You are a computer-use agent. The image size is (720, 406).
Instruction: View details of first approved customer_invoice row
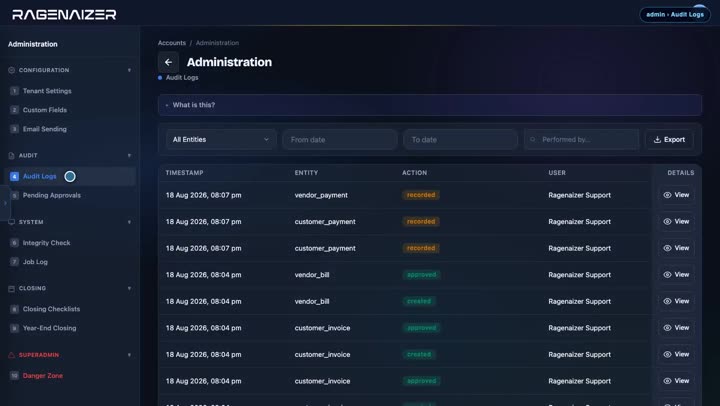coord(676,328)
